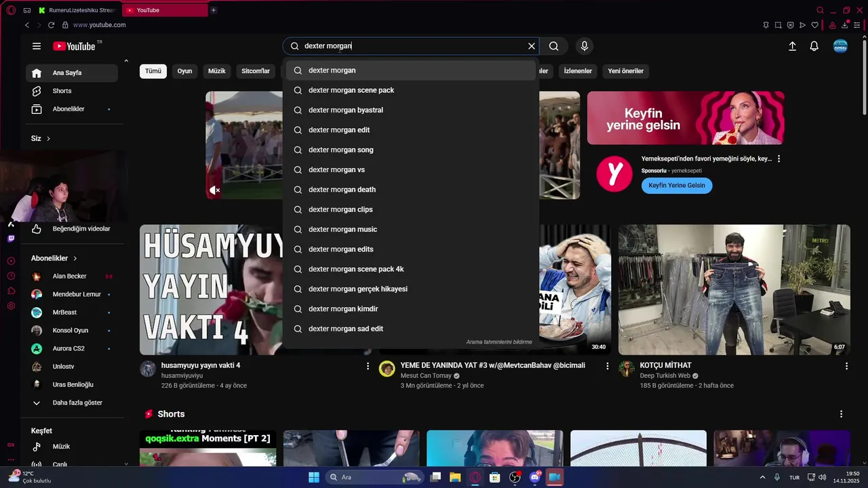868x488 pixels.
Task: Choose suggestion 'dexter morgan scene pack'
Action: pos(411,90)
